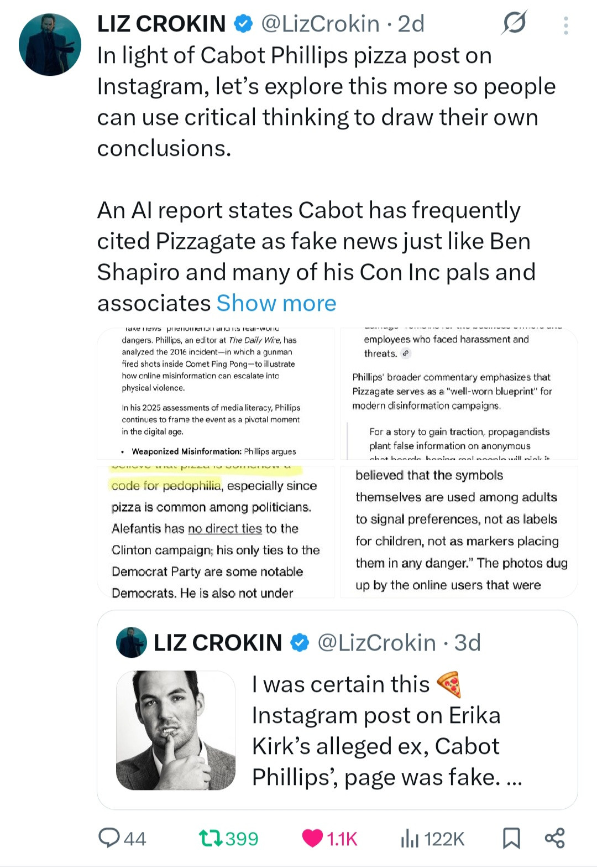
Task: Click the Grok icon on the tweet
Action: tap(514, 23)
